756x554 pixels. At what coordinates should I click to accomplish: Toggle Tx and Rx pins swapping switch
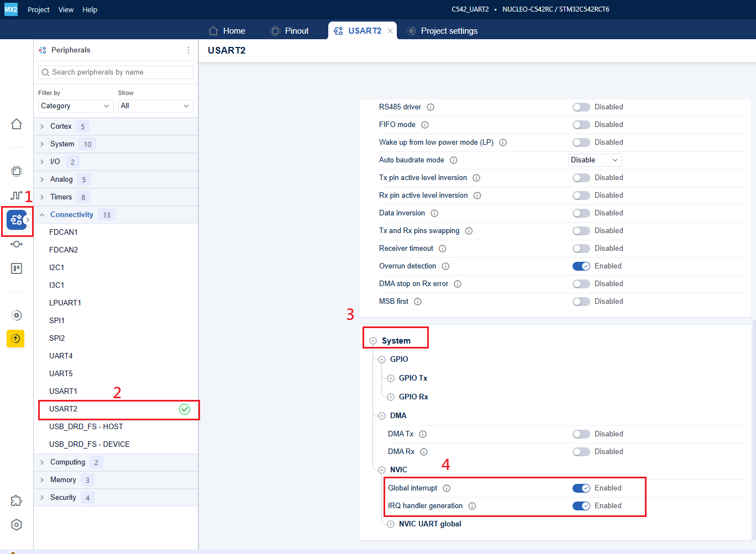coord(581,231)
